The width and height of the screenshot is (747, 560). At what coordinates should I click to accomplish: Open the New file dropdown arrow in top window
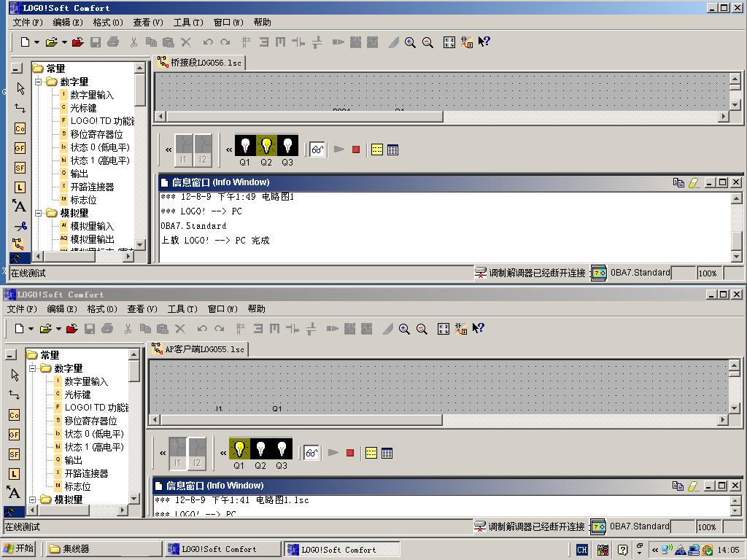coord(36,42)
